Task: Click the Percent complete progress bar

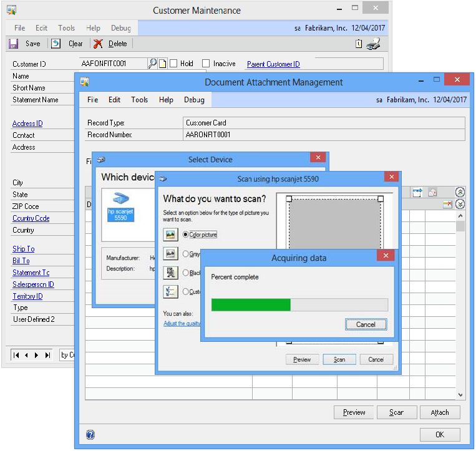Action: click(299, 304)
